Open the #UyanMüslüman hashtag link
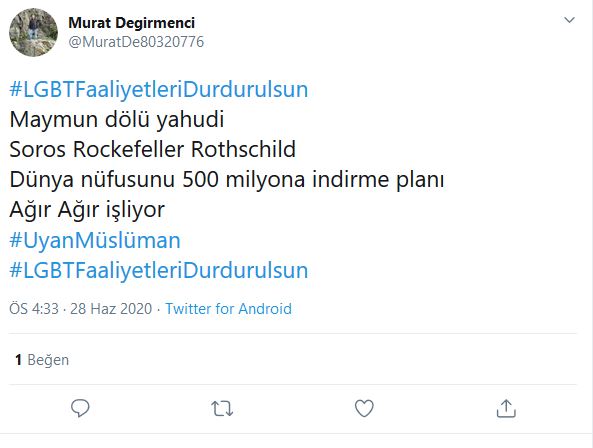593x448 pixels. pos(95,240)
